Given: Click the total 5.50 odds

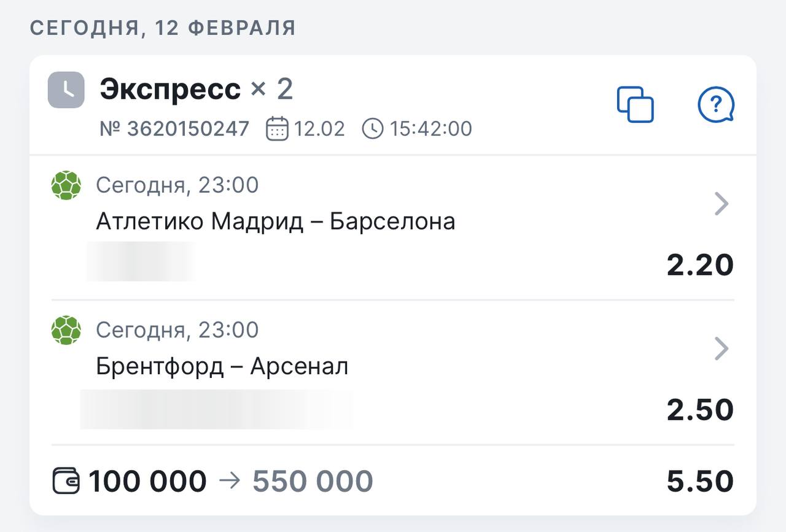Looking at the screenshot, I should click(700, 481).
